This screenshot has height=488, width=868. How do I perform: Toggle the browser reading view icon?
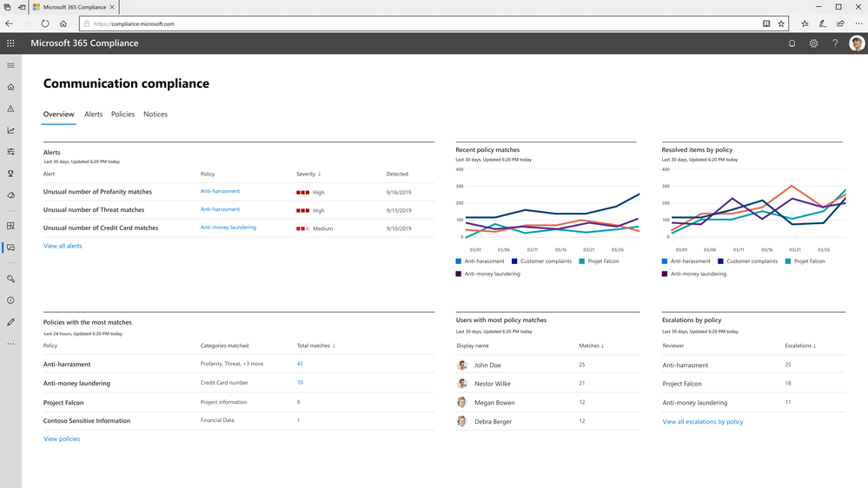coord(766,23)
